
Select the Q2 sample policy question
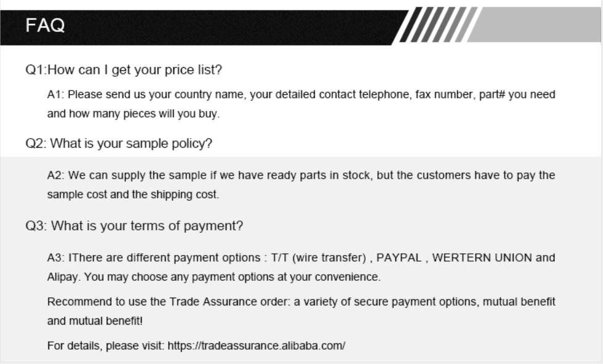click(119, 144)
